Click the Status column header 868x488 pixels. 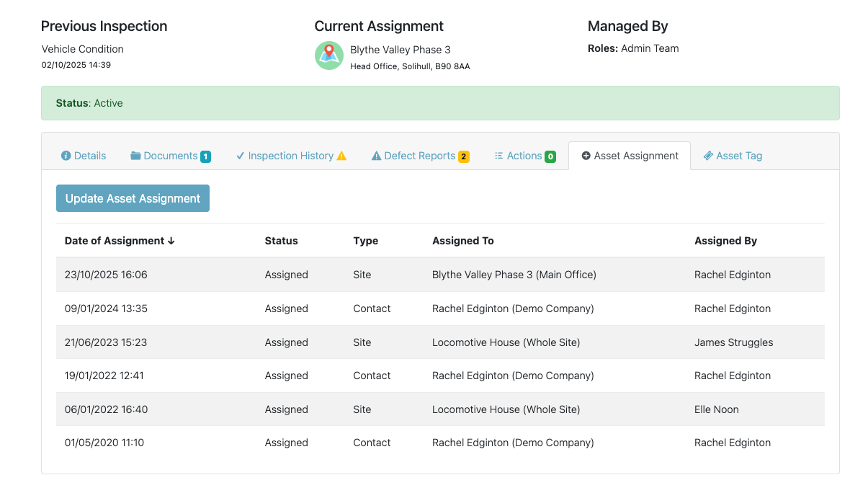point(281,241)
